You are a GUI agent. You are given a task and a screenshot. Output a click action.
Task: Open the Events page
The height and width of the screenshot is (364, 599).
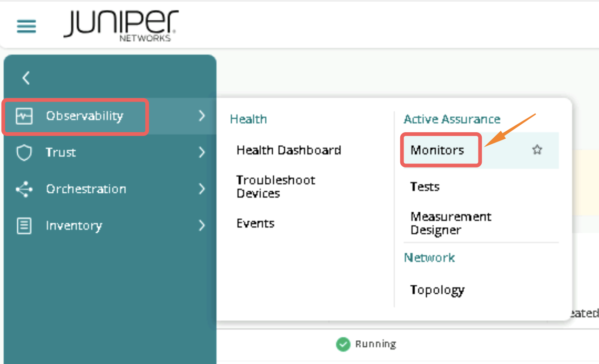(256, 223)
